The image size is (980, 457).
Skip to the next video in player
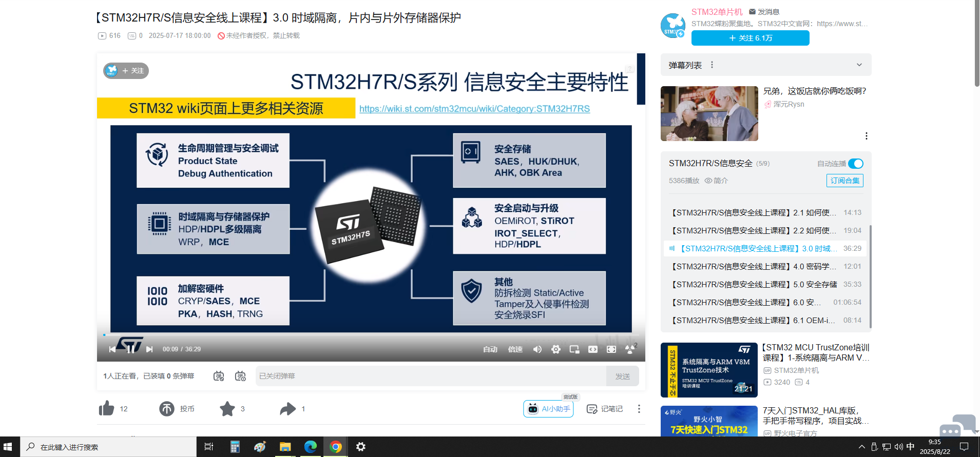click(x=149, y=349)
